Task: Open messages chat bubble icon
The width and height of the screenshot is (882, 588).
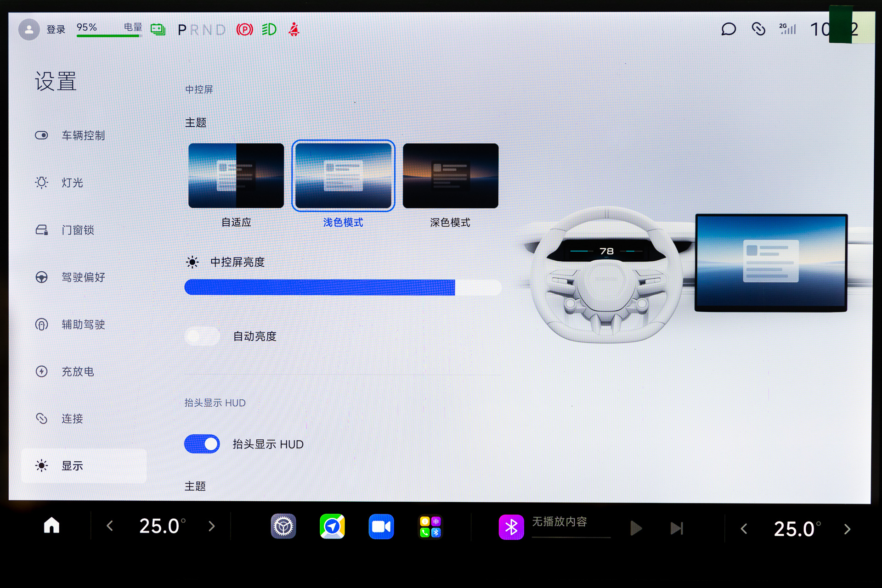Action: [729, 29]
